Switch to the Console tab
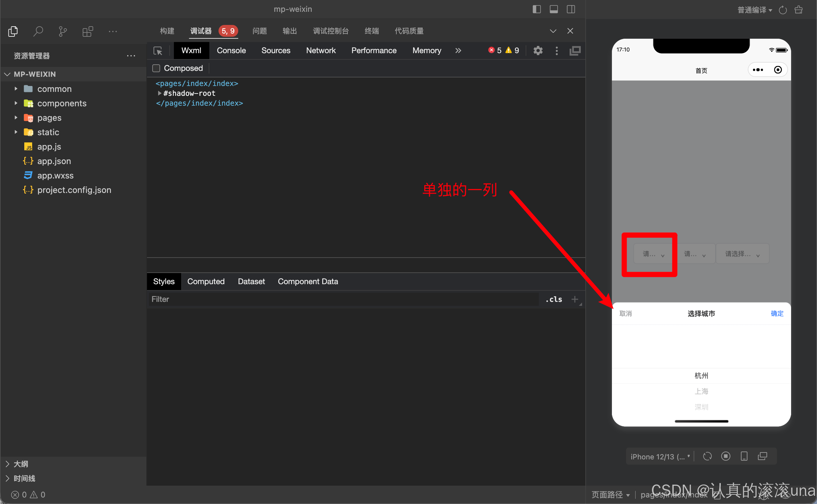This screenshot has height=504, width=817. (231, 51)
